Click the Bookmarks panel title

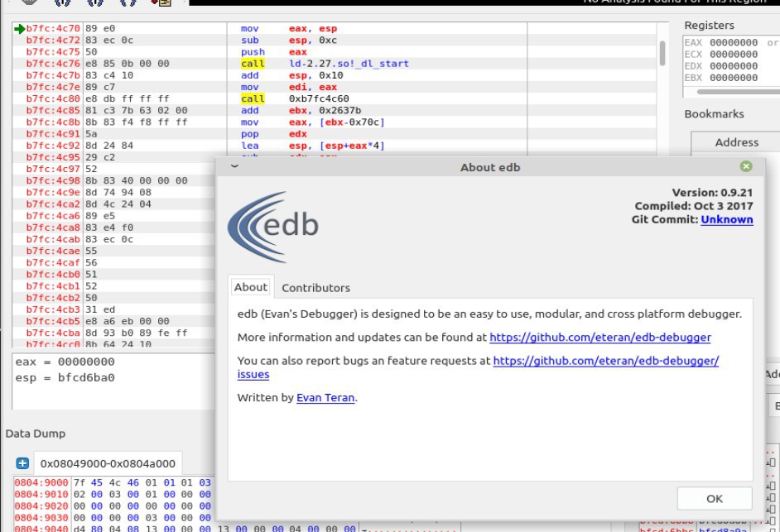pyautogui.click(x=714, y=114)
